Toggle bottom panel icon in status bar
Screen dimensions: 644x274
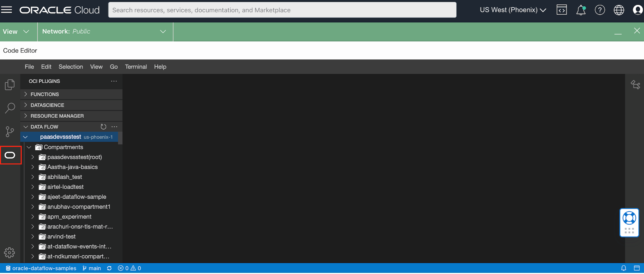pos(637,268)
